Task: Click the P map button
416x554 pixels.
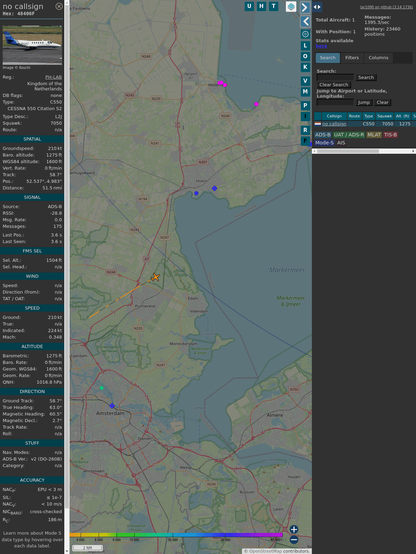Action: pos(305,105)
